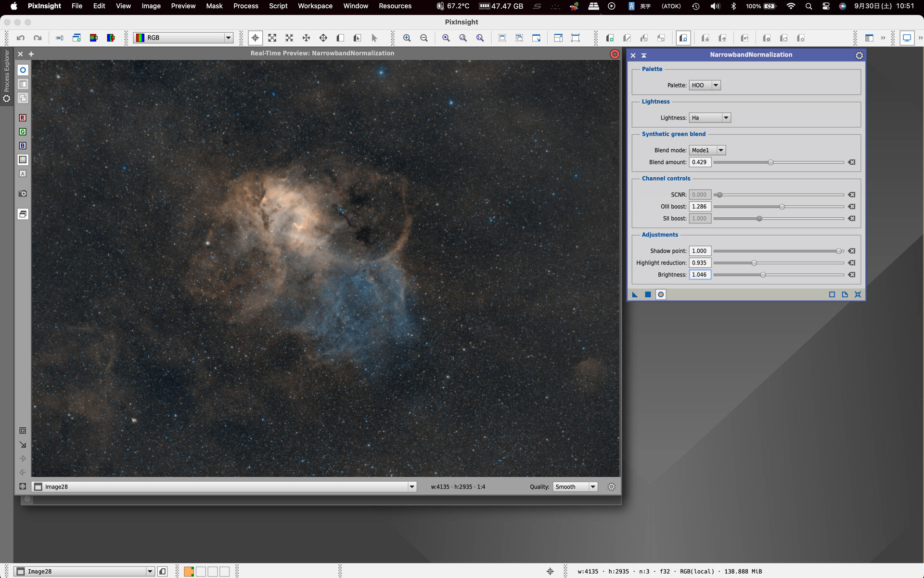Reset the Blend amount value

(x=851, y=162)
